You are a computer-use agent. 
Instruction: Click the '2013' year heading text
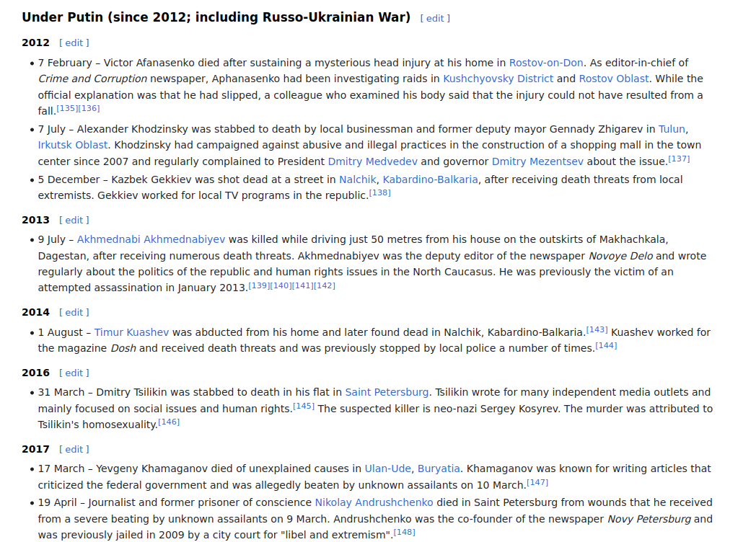[35, 220]
